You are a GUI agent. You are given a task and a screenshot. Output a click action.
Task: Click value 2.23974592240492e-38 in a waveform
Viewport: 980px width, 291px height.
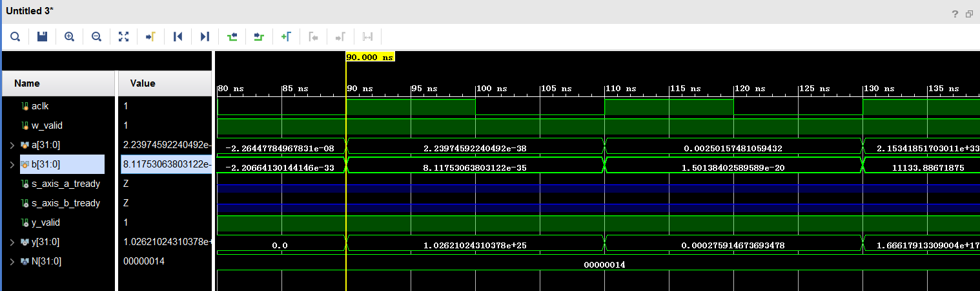click(475, 148)
